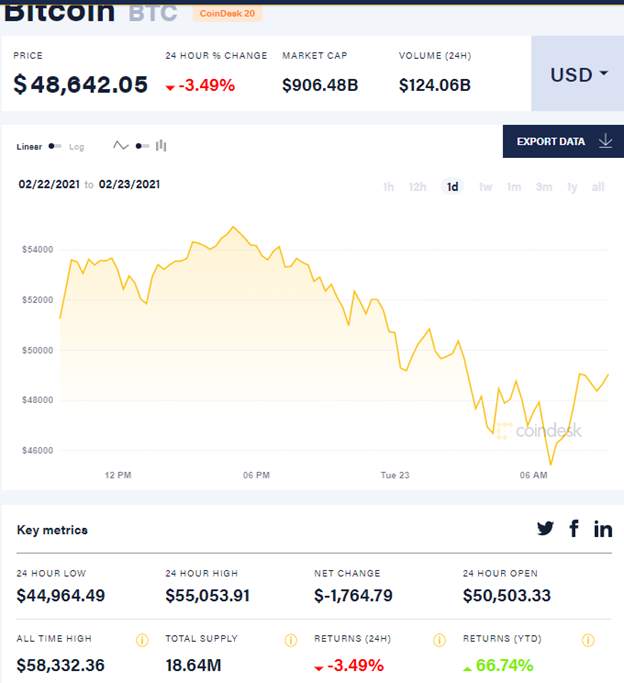Screen dimensions: 624x683
Task: Toggle the line/candlestick chart switch
Action: pyautogui.click(x=142, y=146)
